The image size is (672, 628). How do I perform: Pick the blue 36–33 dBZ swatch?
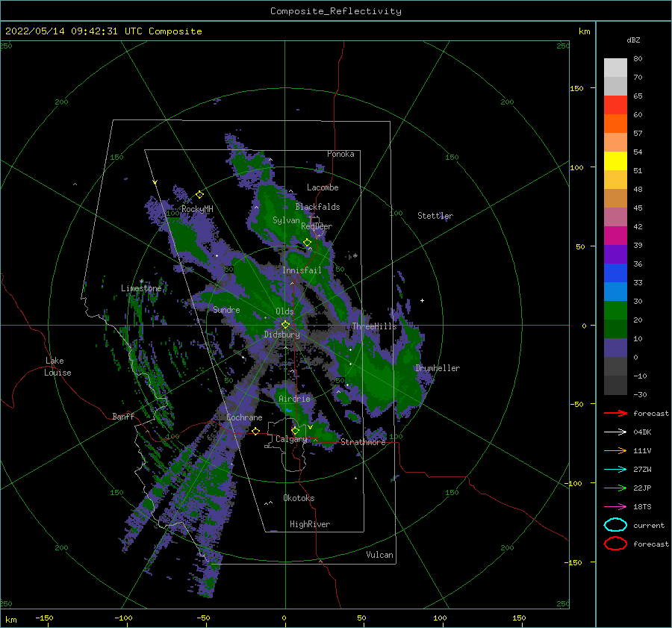615,273
